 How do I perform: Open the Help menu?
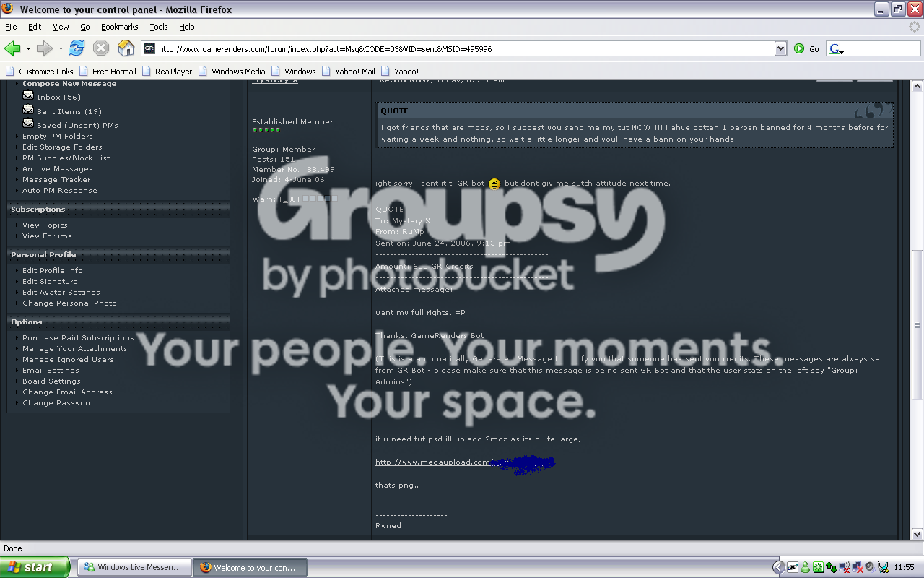click(x=187, y=27)
